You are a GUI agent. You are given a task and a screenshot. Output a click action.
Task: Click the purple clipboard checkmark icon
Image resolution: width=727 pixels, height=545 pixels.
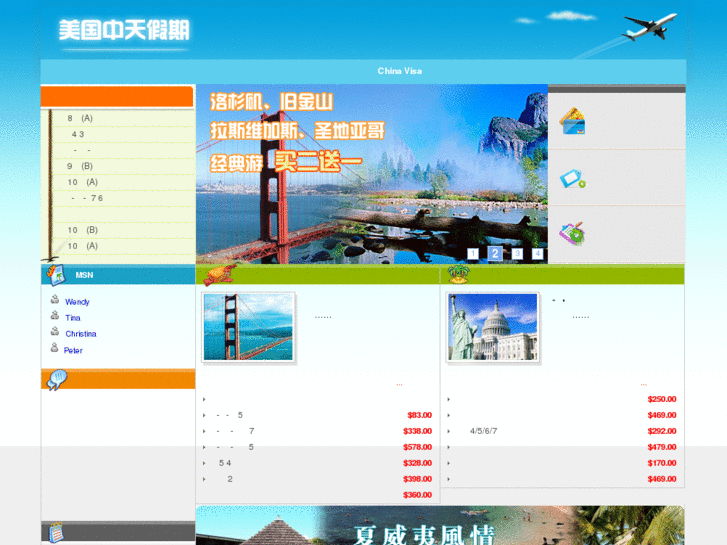click(572, 234)
